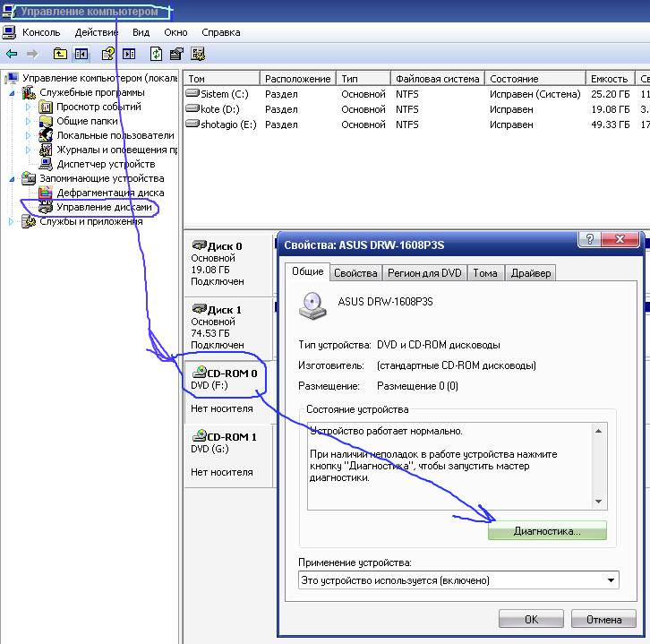Click the Емкость column header
This screenshot has width=650, height=644.
coord(610,79)
